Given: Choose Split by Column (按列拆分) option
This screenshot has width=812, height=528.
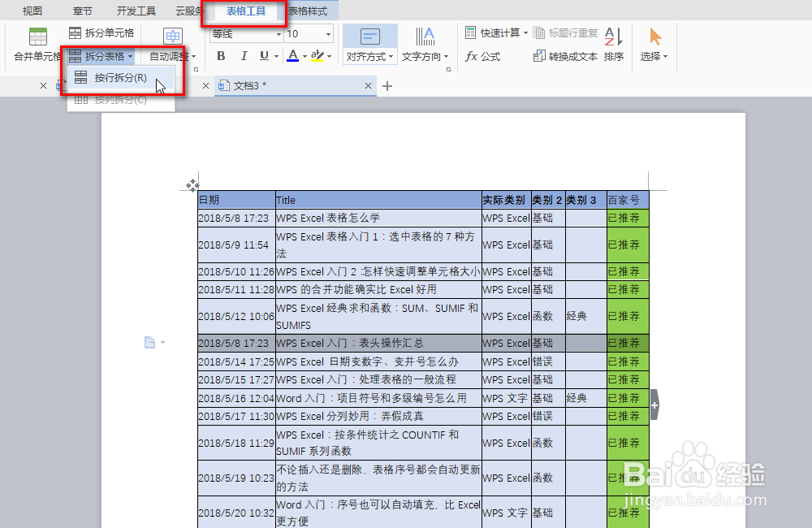Looking at the screenshot, I should point(120,99).
